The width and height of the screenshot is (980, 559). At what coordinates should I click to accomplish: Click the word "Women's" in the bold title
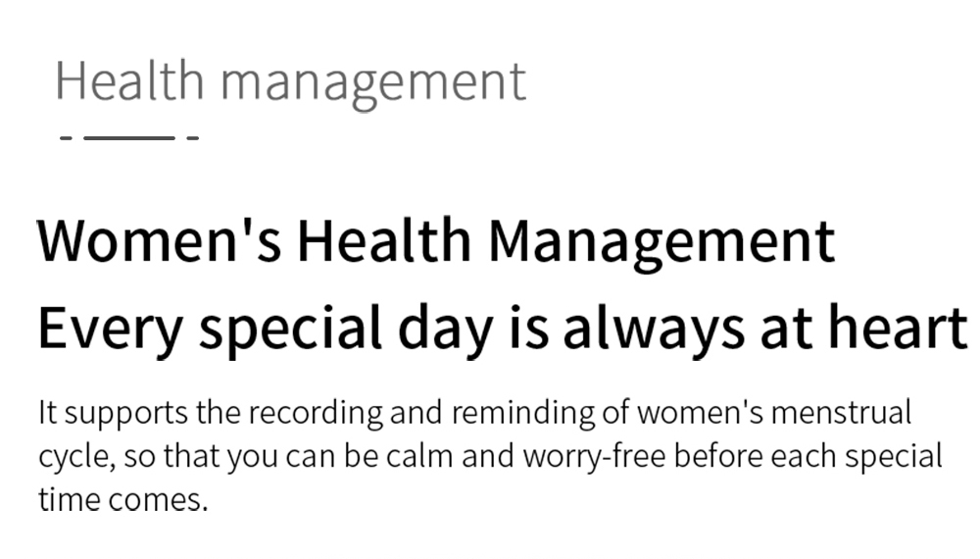click(x=158, y=241)
